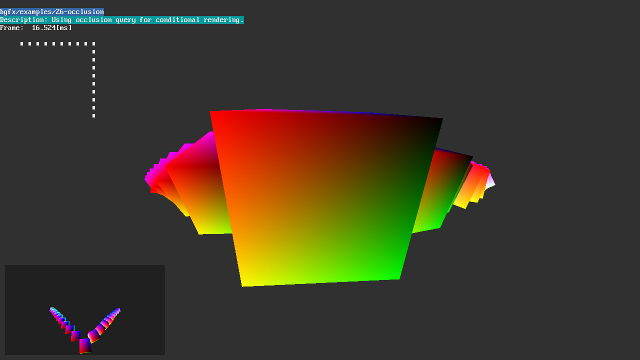Image resolution: width=640 pixels, height=360 pixels.
Task: Click the right arm of cubes in mini viewport
Action: click(105, 324)
